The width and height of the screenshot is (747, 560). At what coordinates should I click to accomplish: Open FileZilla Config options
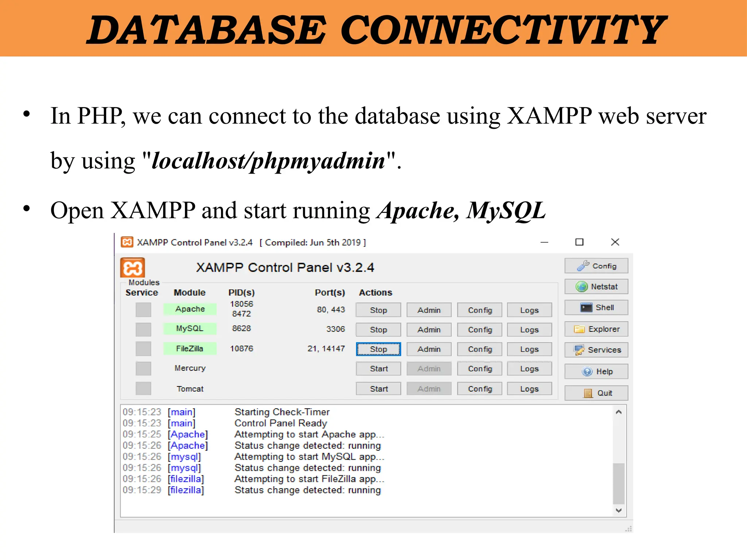480,349
